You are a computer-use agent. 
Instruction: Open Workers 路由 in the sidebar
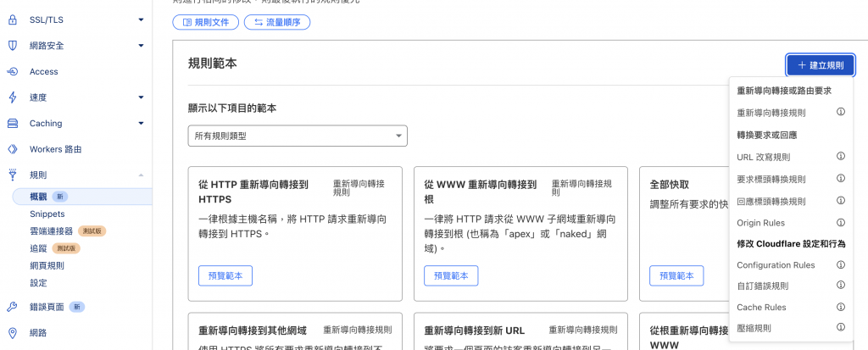[x=56, y=149]
